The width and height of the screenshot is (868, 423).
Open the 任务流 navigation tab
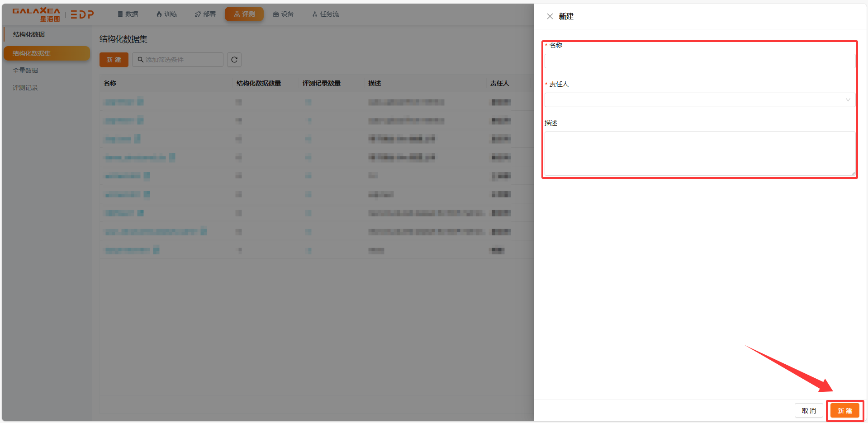coord(326,14)
